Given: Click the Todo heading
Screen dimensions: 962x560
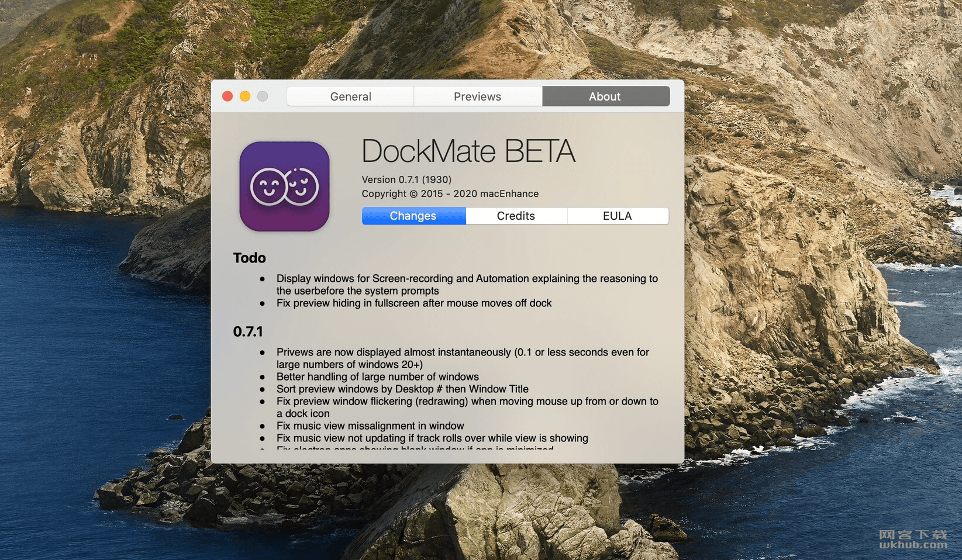Looking at the screenshot, I should pos(249,258).
